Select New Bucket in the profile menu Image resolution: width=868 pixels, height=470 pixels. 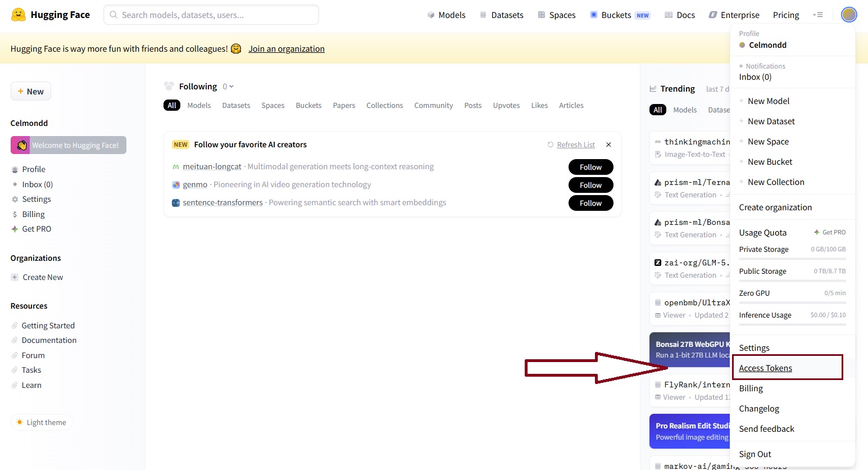pyautogui.click(x=770, y=162)
